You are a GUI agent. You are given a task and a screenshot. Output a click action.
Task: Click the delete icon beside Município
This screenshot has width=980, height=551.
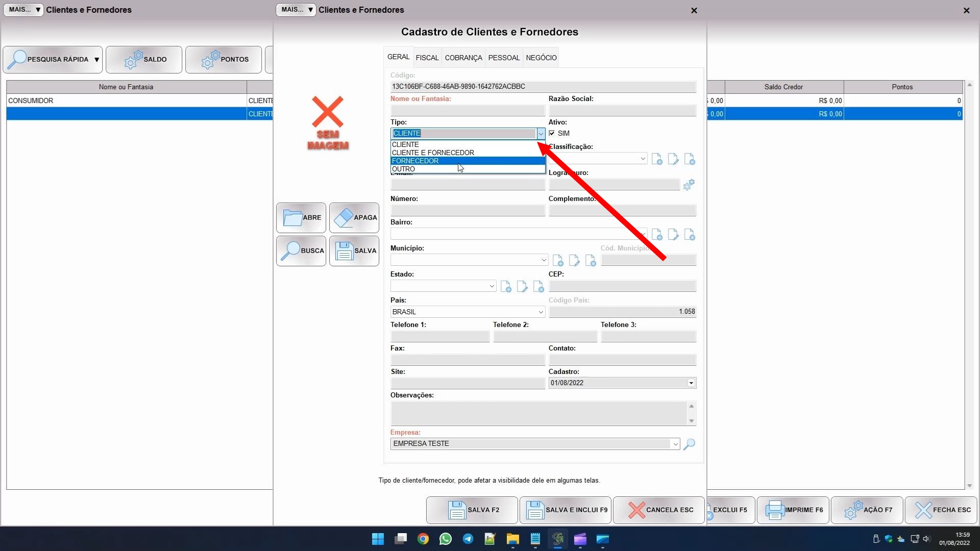(x=591, y=261)
